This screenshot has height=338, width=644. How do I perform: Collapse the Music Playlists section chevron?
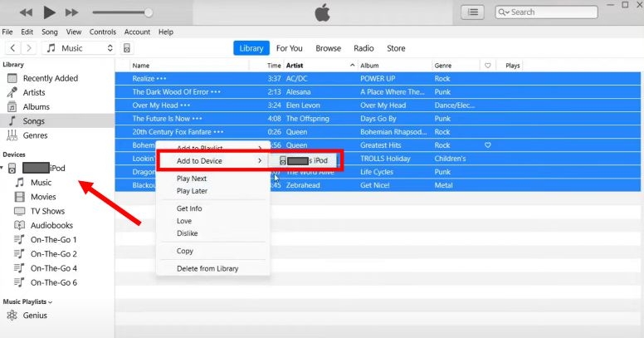tap(50, 301)
